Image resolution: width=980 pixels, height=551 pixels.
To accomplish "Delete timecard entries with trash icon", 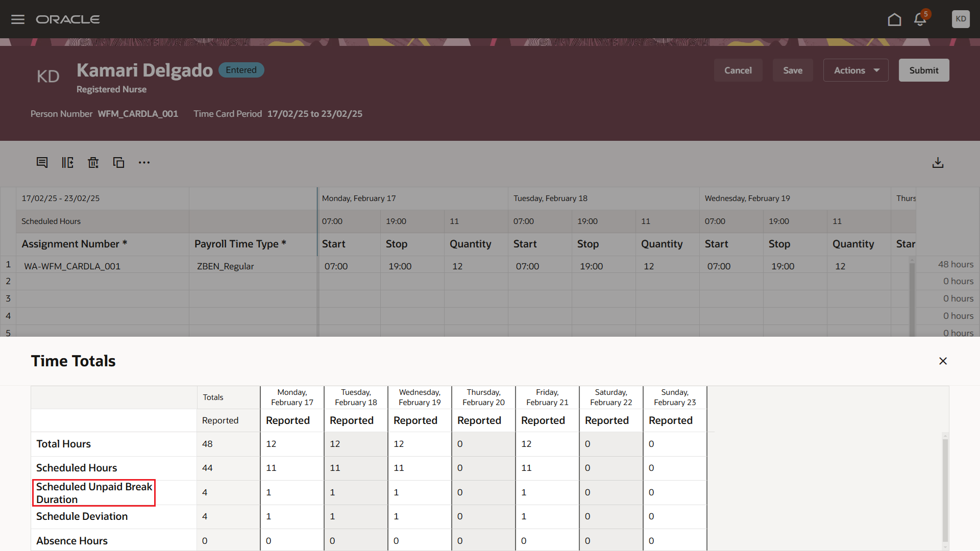I will point(93,162).
